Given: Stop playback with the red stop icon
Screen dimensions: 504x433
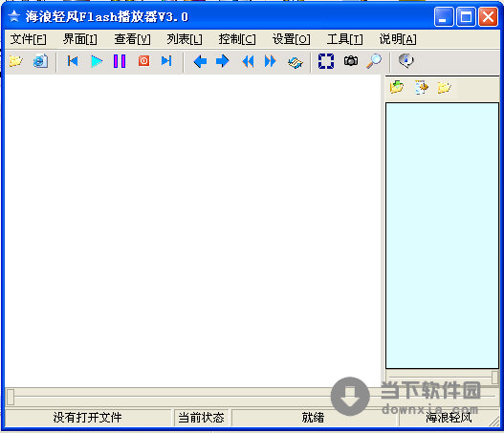Looking at the screenshot, I should click(143, 61).
